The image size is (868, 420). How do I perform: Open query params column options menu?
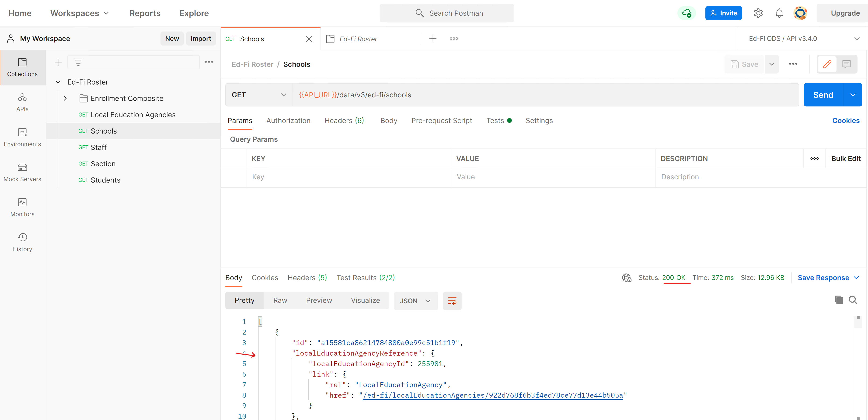coord(814,159)
